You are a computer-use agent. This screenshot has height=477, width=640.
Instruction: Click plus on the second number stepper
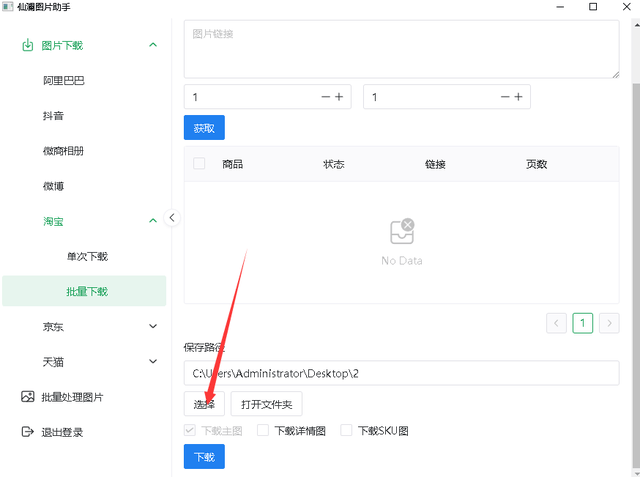(x=518, y=97)
